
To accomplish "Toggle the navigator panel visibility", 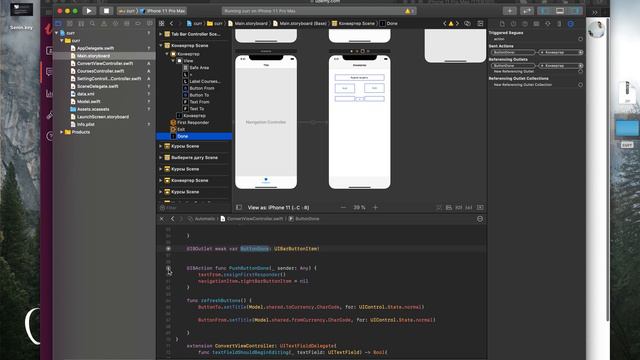I will pyautogui.click(x=544, y=11).
